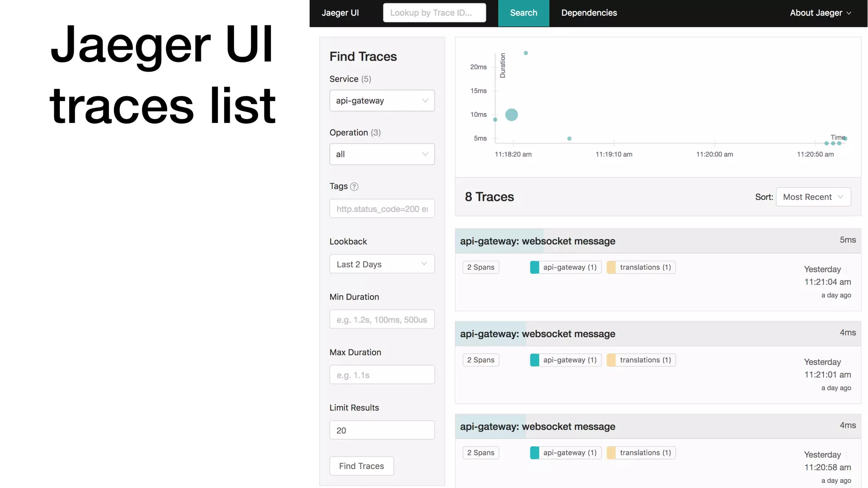Click the 8 Traces heading

pos(489,197)
